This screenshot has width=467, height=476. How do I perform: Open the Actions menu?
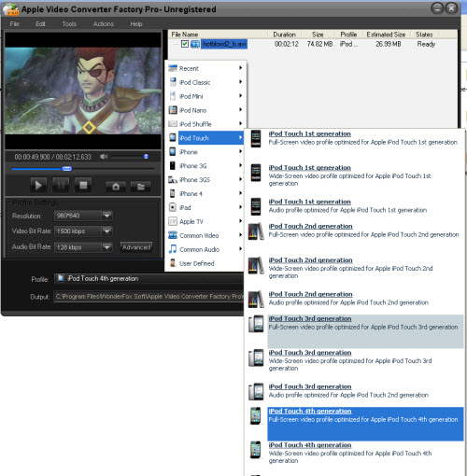click(x=104, y=24)
